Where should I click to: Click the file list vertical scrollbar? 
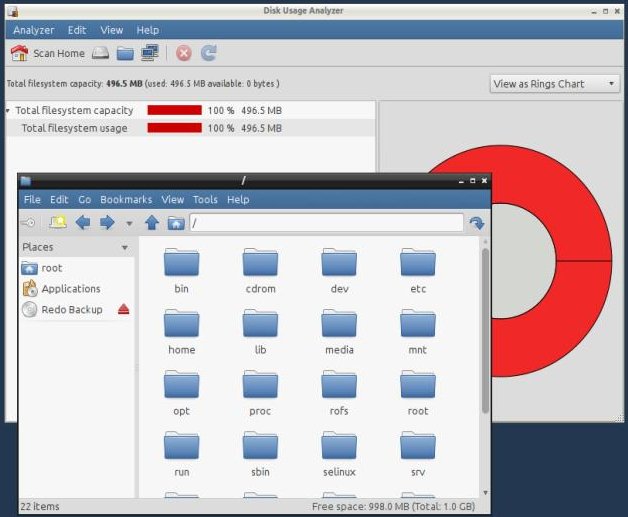click(485, 330)
